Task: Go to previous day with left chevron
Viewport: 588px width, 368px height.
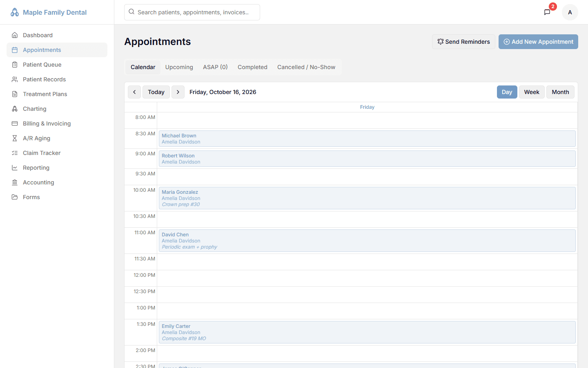Action: (134, 92)
